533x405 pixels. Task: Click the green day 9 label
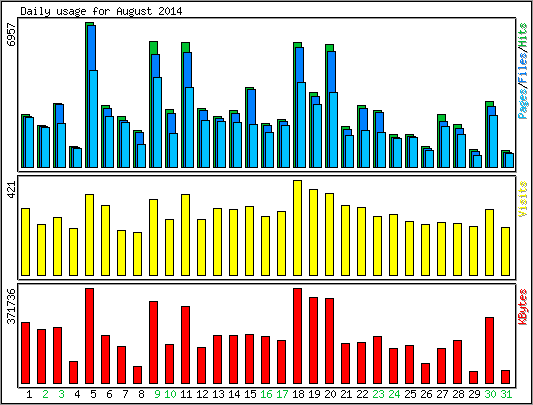(x=157, y=394)
